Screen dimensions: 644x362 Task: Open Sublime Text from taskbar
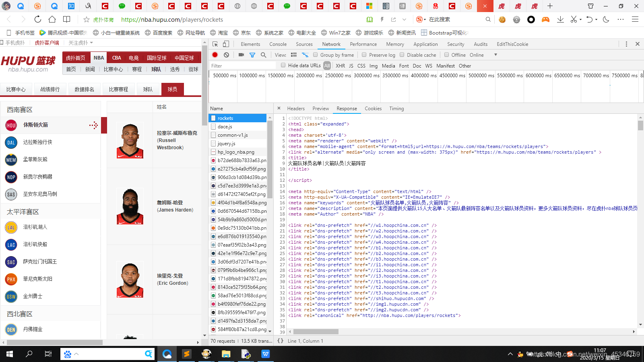[x=186, y=354]
